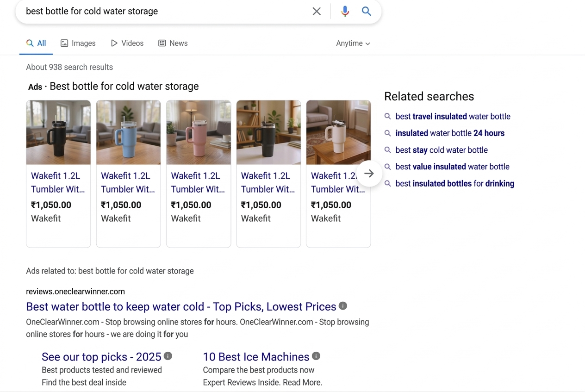Click the blue Wakefit tumbler product image
This screenshot has width=585, height=392.
(x=128, y=132)
